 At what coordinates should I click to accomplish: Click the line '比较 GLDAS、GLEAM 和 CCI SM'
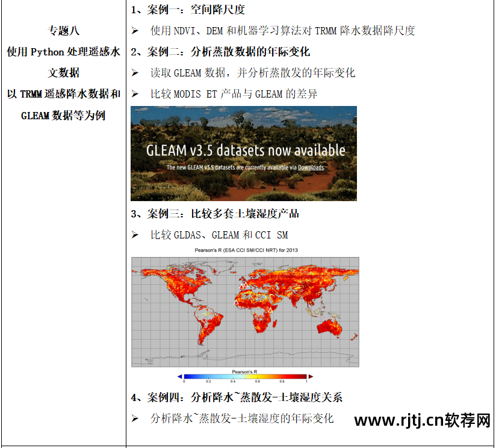pos(219,235)
